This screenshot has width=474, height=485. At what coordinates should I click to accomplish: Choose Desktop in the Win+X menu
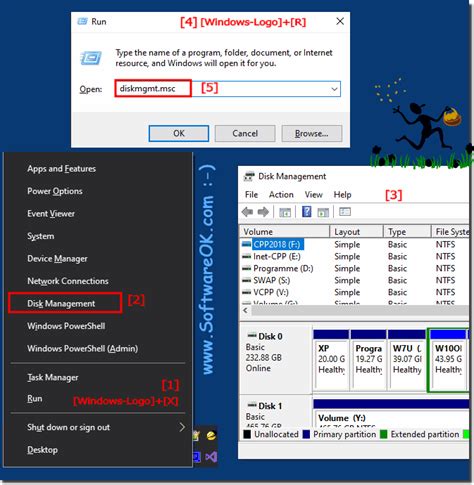42,450
